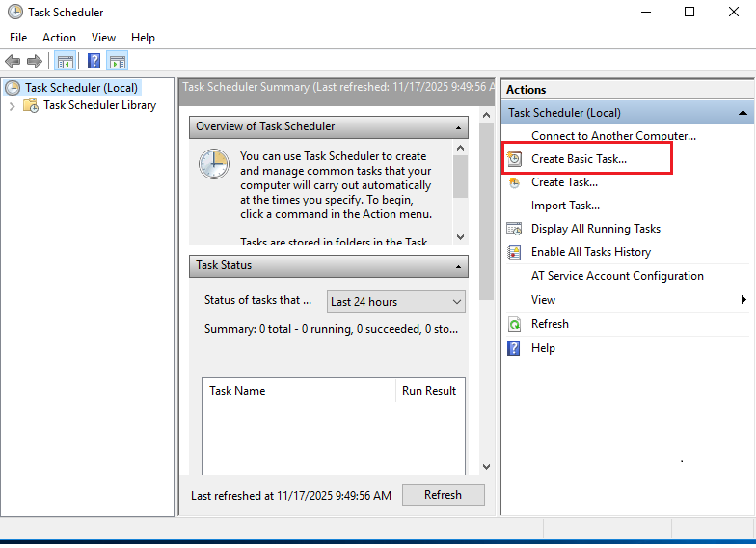This screenshot has height=548, width=756.
Task: Open the Action menu
Action: pyautogui.click(x=59, y=38)
